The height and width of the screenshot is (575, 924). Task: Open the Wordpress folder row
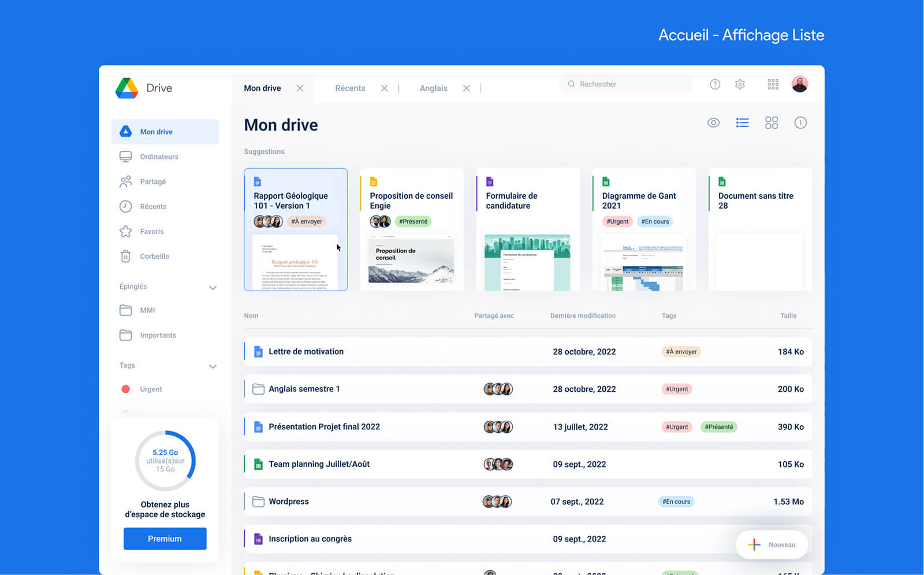point(528,502)
